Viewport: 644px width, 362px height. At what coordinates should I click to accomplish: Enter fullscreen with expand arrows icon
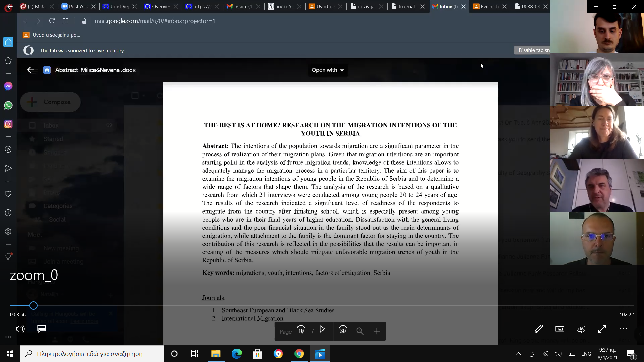coord(602,329)
